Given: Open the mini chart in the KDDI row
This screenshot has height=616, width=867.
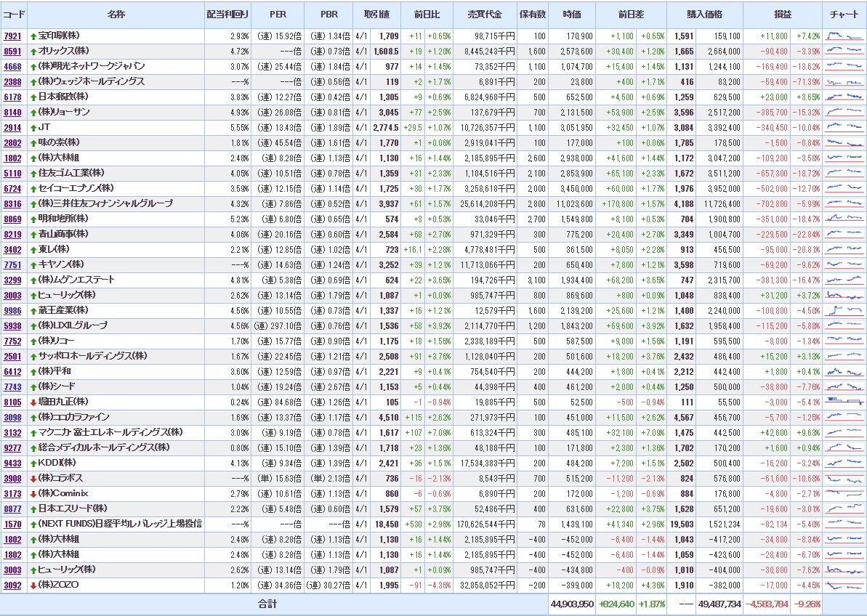Looking at the screenshot, I should [x=844, y=463].
